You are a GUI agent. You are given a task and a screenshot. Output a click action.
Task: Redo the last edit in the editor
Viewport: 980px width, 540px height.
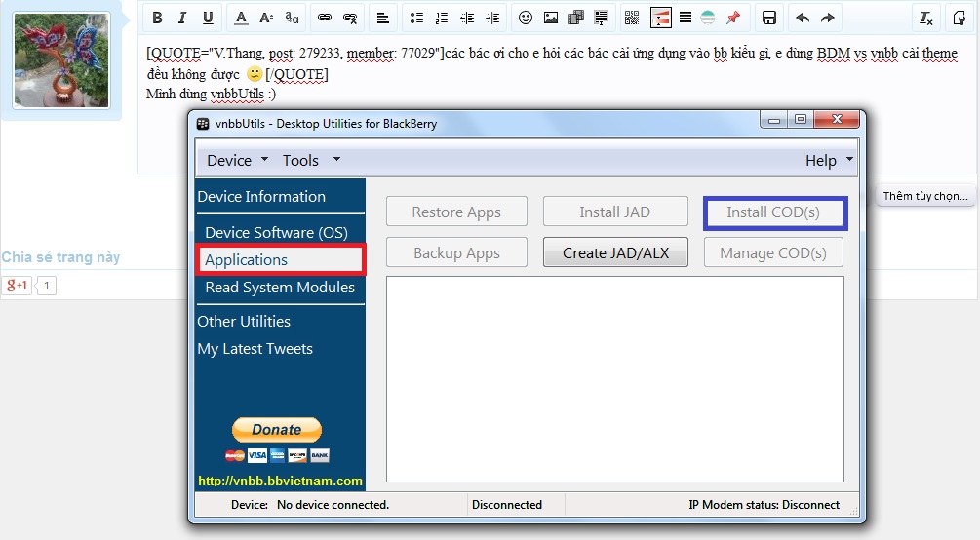828,18
